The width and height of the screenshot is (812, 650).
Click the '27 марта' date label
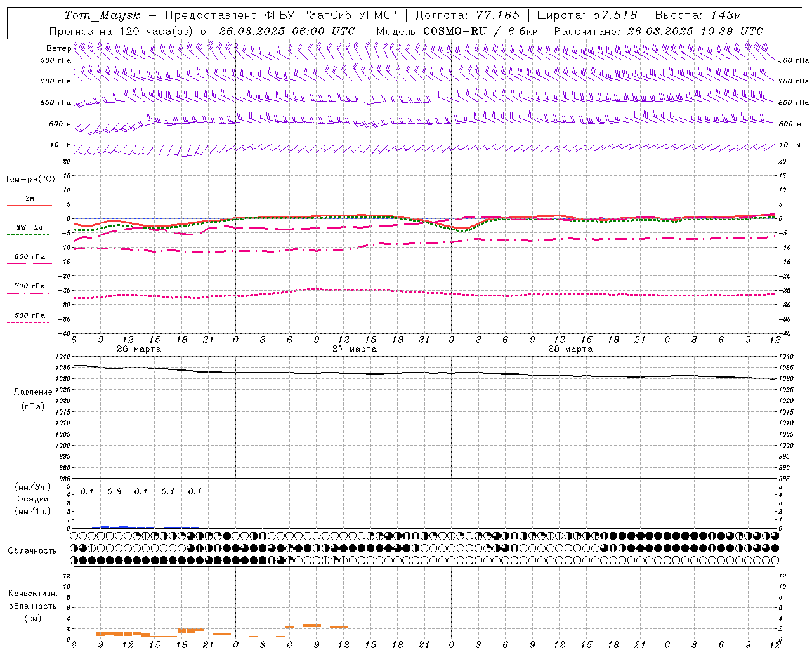coord(355,349)
